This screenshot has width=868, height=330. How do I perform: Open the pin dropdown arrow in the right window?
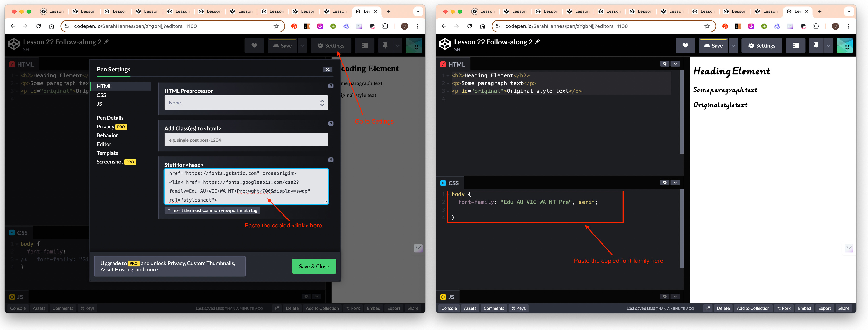(828, 46)
